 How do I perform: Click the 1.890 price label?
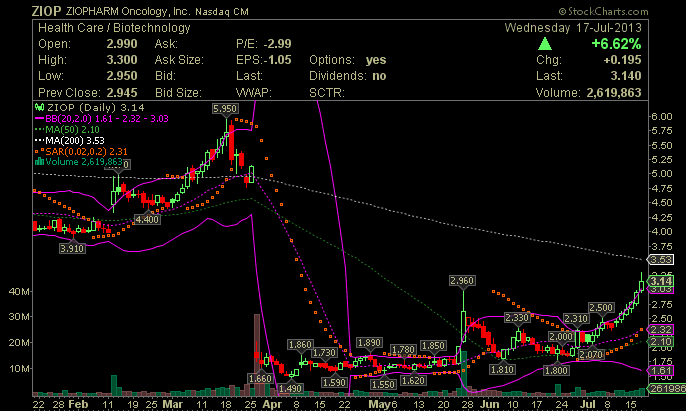(x=369, y=343)
